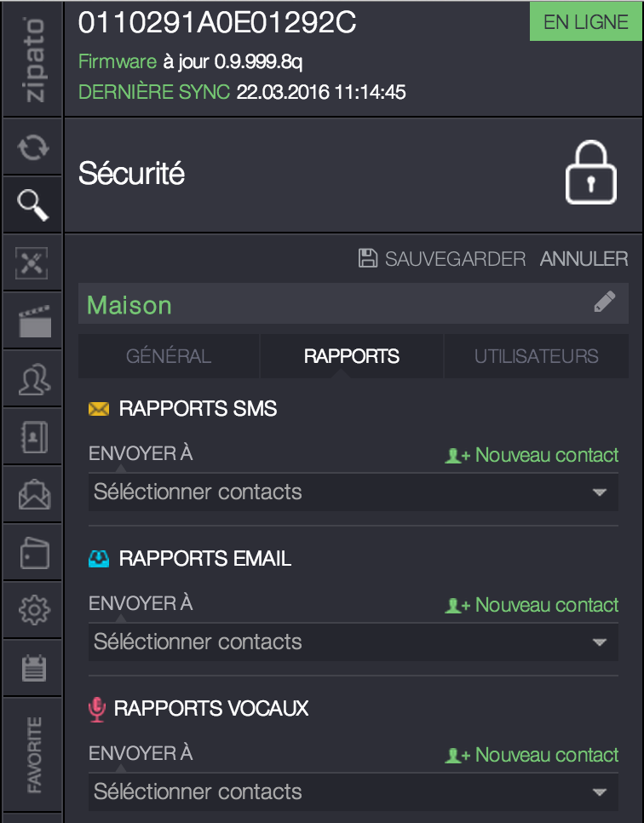Open the users panel icon in sidebar

coord(32,377)
